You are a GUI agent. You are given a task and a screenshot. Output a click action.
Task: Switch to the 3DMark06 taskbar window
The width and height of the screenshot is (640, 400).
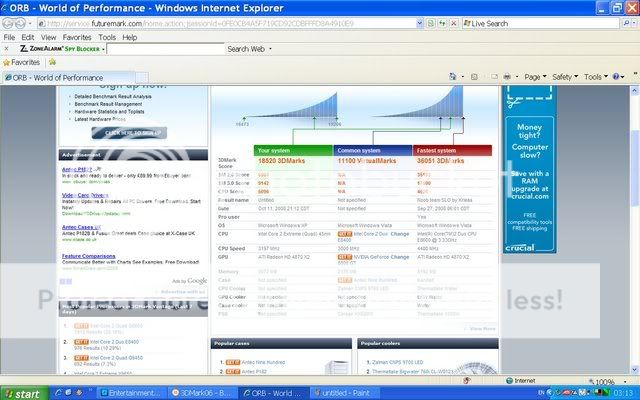pyautogui.click(x=202, y=393)
